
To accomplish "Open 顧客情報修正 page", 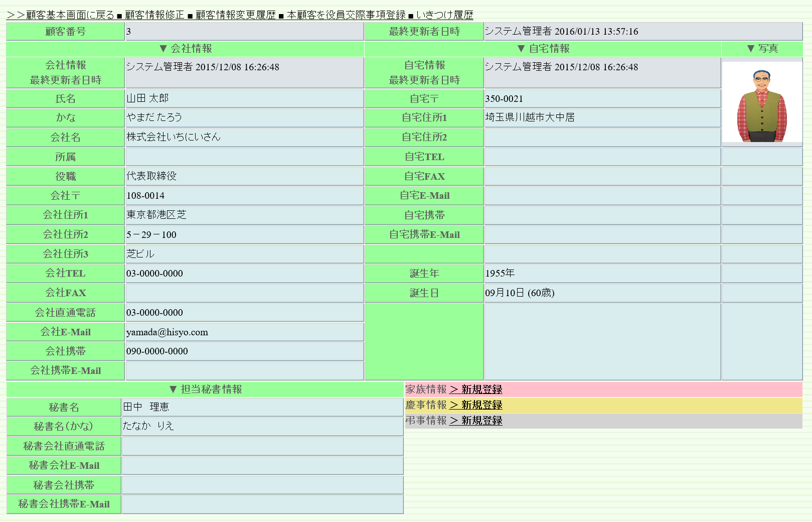I will 154,15.
